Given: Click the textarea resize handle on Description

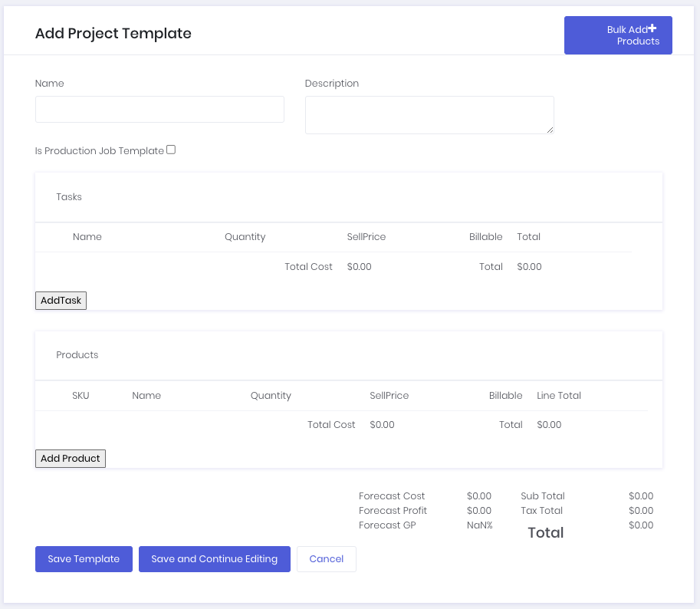Looking at the screenshot, I should coord(550,129).
